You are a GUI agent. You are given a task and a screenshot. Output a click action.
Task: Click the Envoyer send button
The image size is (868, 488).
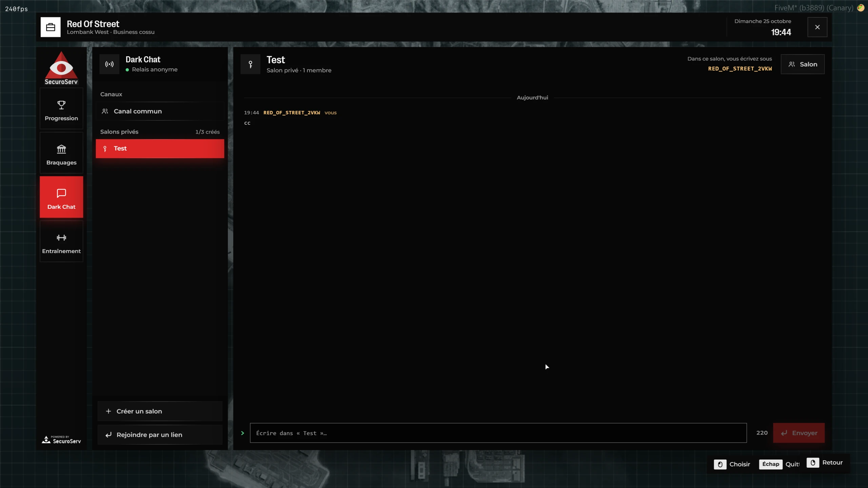pos(798,433)
